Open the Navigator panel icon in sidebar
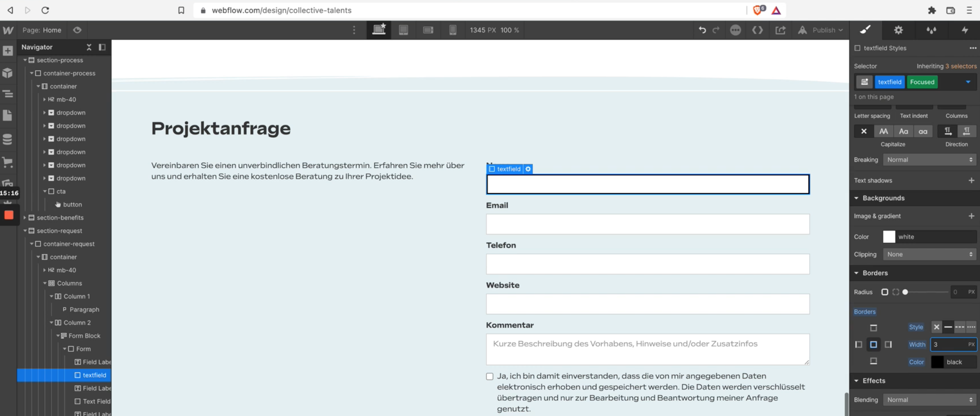The height and width of the screenshot is (416, 980). (x=8, y=94)
